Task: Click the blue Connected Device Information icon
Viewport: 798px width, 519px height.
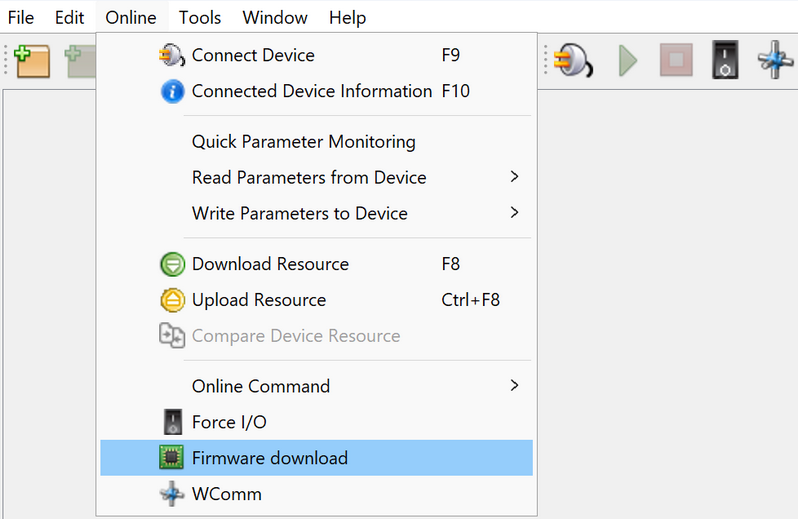Action: 172,92
